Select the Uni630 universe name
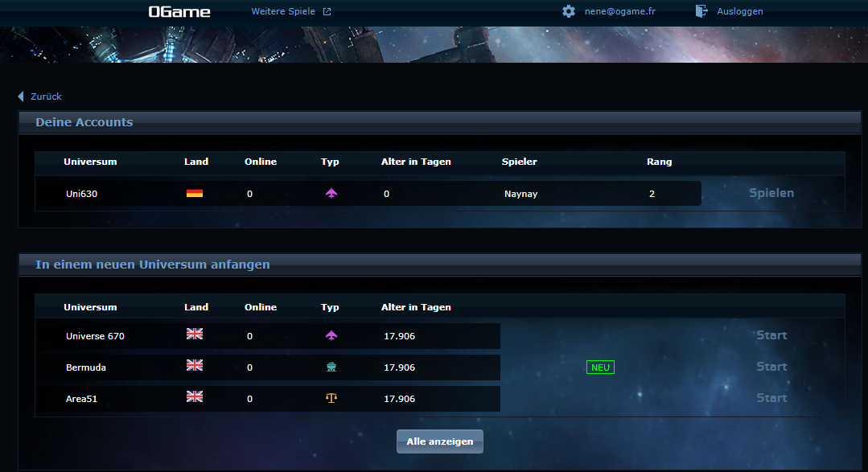 (81, 194)
